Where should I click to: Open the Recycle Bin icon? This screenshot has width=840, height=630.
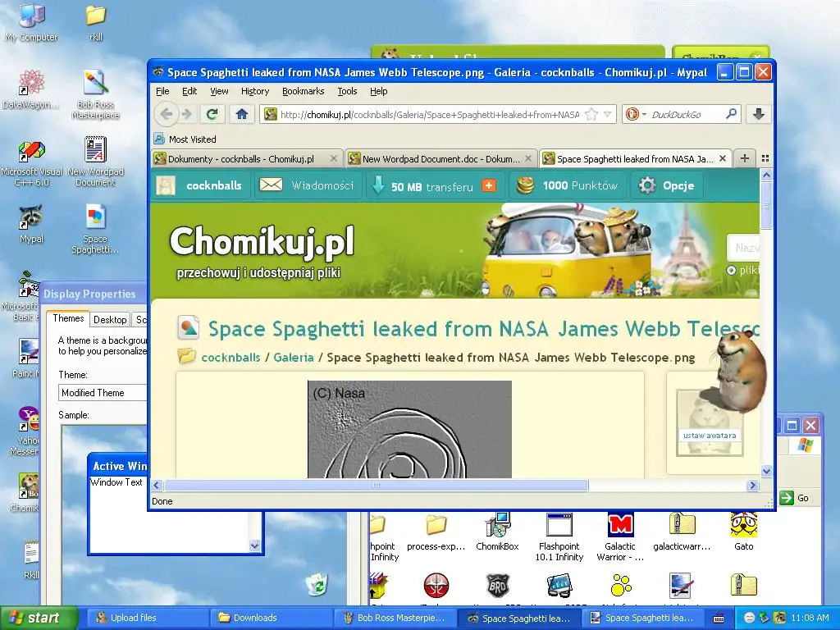(x=317, y=584)
